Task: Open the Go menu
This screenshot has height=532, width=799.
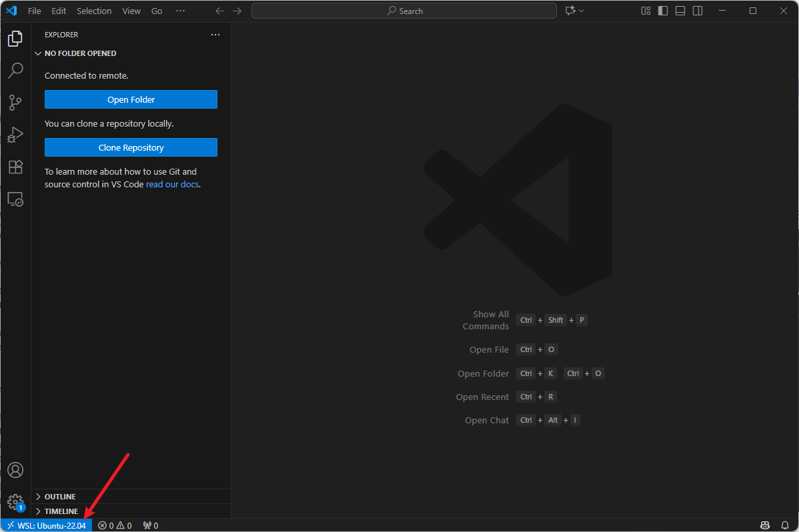Action: click(x=157, y=11)
